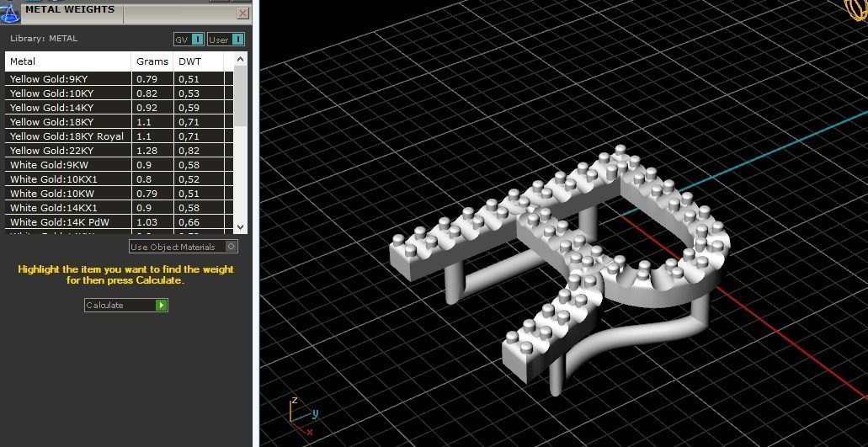Screen dimensions: 868x447
Task: Click Grams value 1.28 for Yellow Gold:22KY
Action: point(146,151)
